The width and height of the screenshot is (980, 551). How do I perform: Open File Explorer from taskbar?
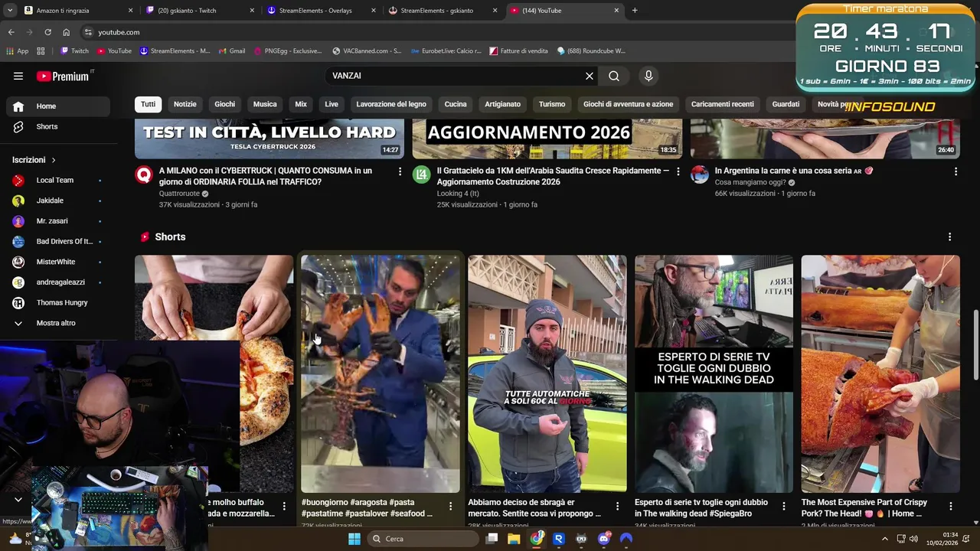[x=514, y=539]
